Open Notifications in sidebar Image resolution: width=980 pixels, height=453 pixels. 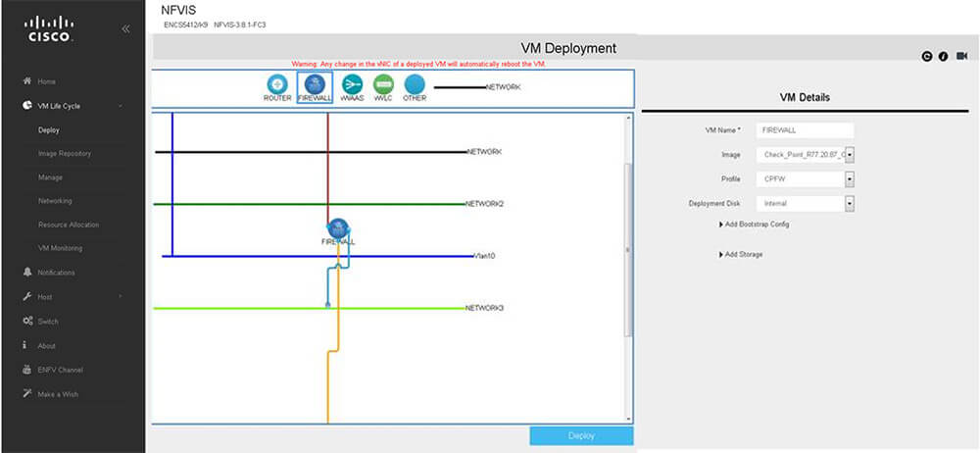(56, 273)
